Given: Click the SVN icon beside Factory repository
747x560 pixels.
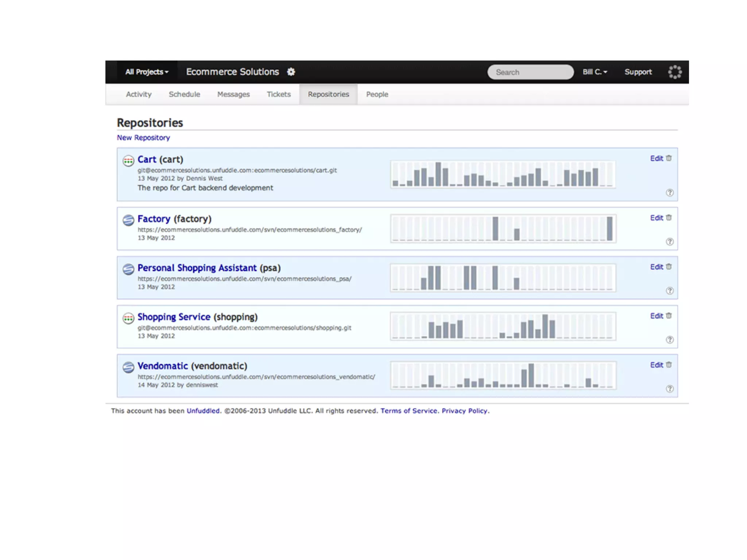Looking at the screenshot, I should [128, 220].
